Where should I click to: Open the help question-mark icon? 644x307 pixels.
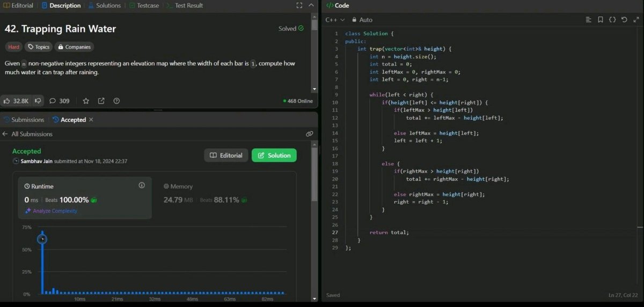116,100
